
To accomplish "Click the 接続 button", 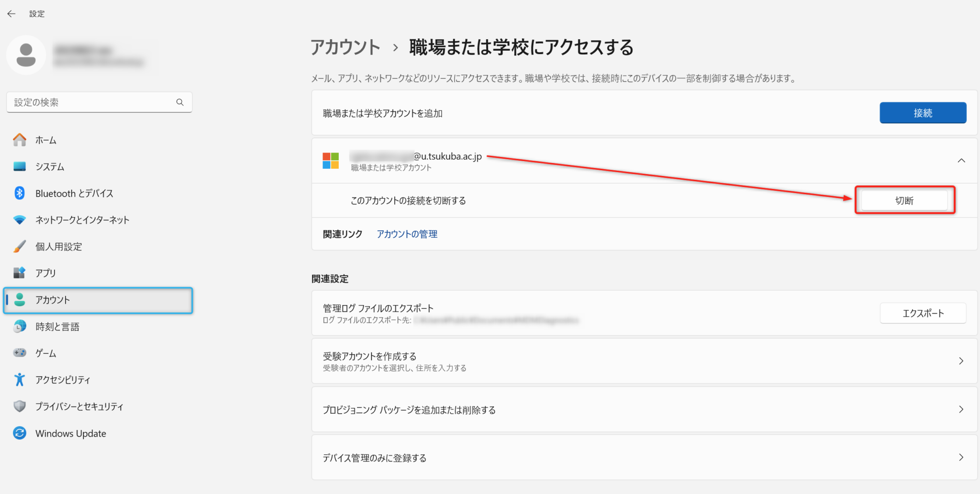I will (923, 112).
